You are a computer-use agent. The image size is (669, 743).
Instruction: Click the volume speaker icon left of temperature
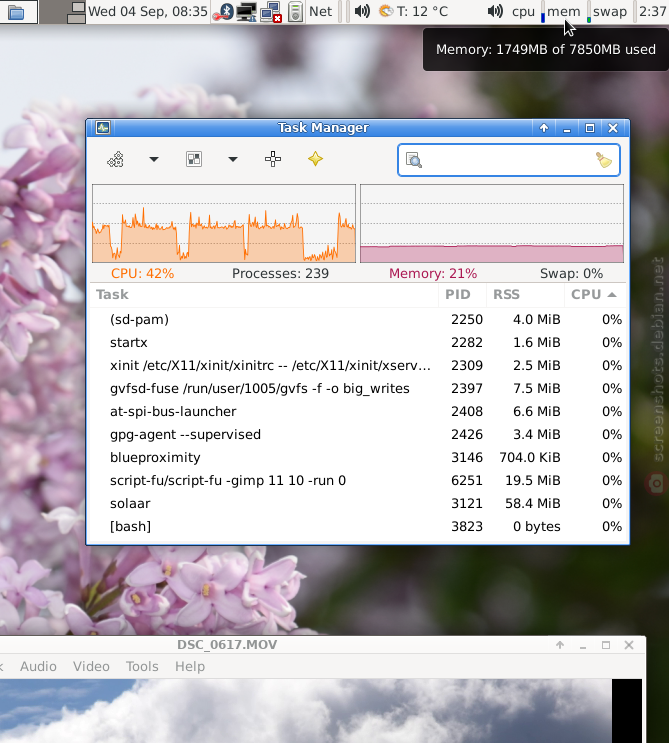click(x=362, y=11)
